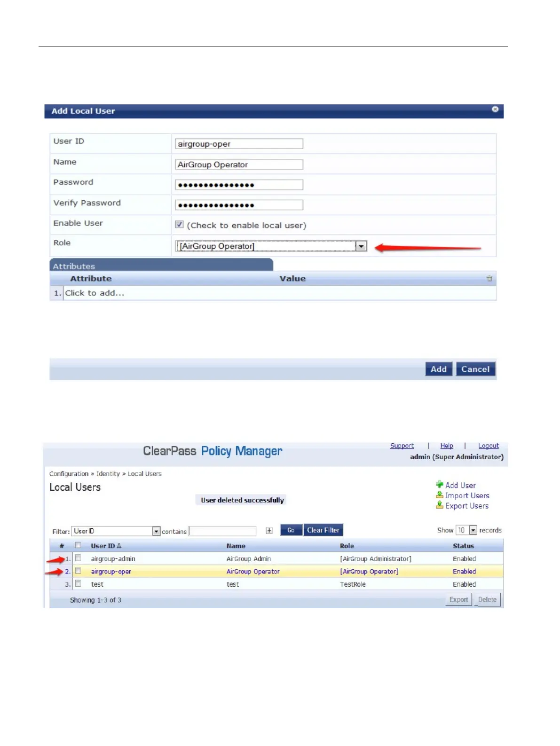
Task: Click the Value column header in Attributes
Action: pyautogui.click(x=292, y=278)
